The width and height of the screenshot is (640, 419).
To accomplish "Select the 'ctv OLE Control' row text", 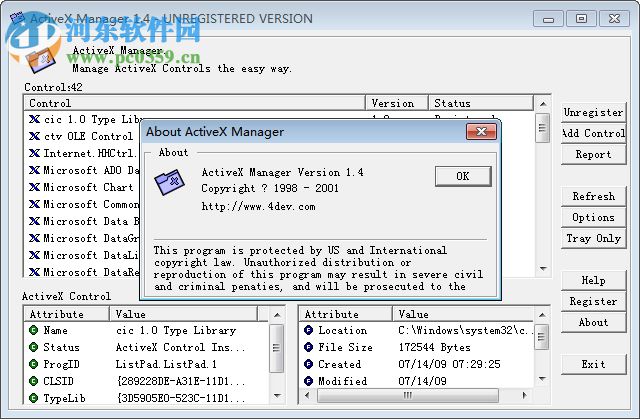I will [88, 136].
